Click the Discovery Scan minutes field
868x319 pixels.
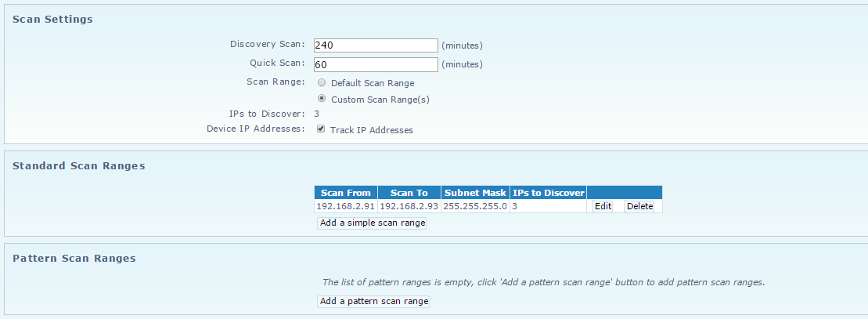[376, 45]
